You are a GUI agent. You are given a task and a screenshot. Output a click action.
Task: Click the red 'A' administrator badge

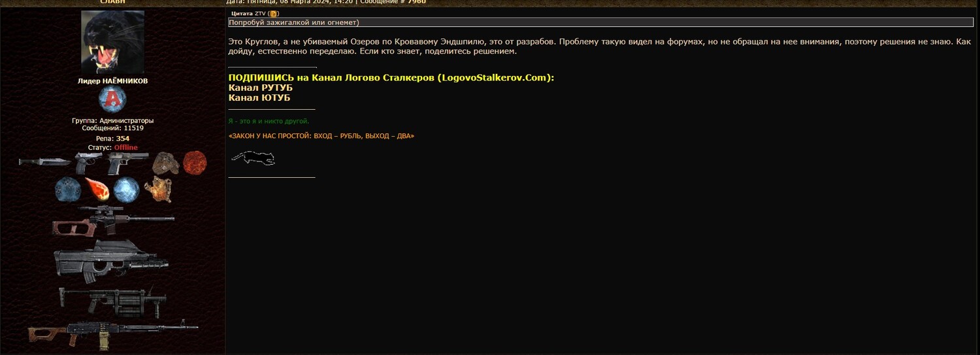click(x=112, y=99)
